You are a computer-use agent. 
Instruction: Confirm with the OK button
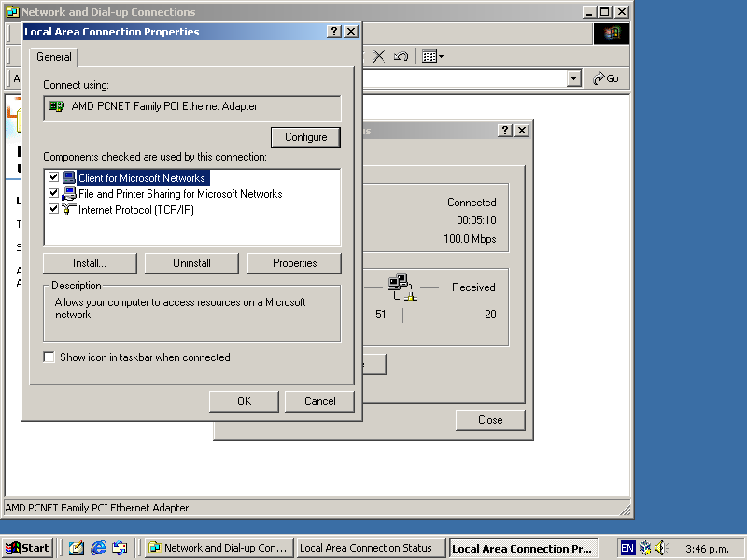tap(244, 401)
